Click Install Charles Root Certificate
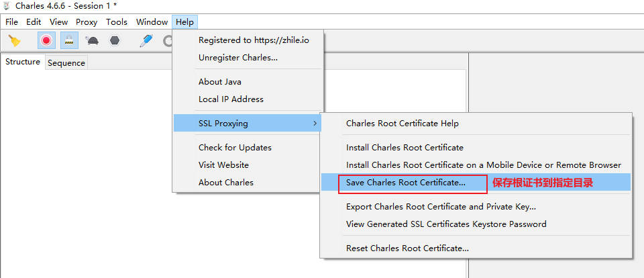The width and height of the screenshot is (644, 278). pos(476,147)
